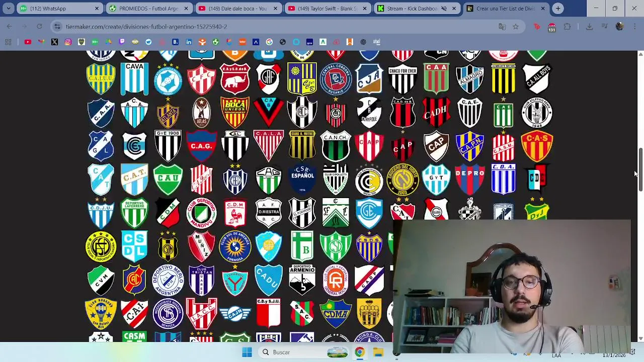
Task: Pick the Chaco For Ever badge
Action: tap(403, 78)
